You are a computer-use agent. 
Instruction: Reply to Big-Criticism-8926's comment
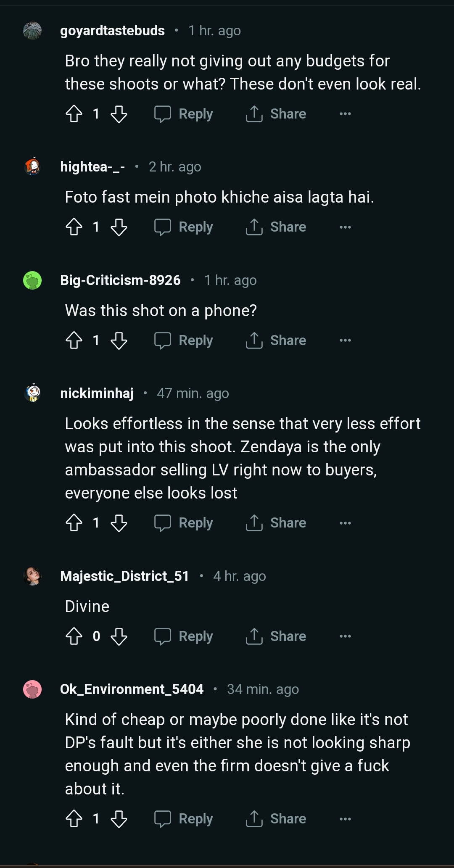[184, 340]
